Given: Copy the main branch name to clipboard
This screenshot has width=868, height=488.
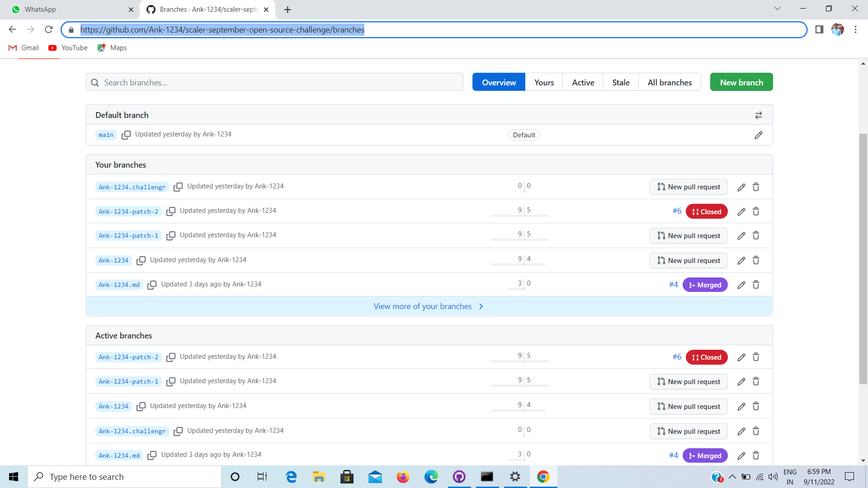Looking at the screenshot, I should pyautogui.click(x=126, y=135).
